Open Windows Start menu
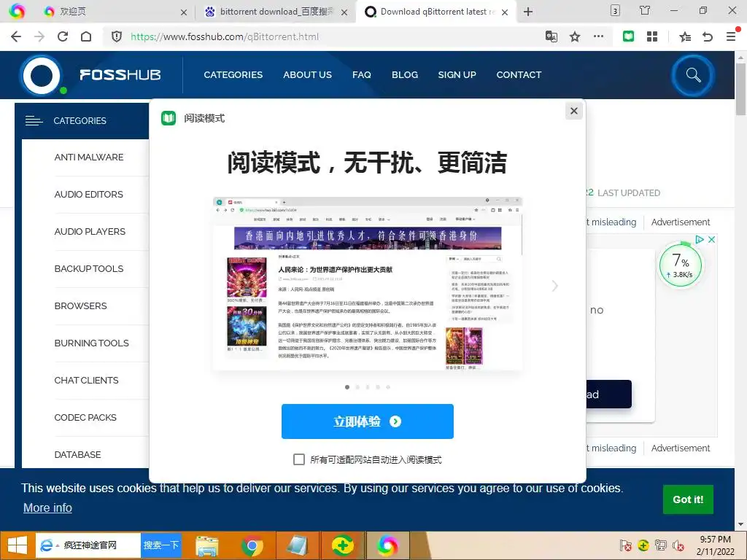 coord(18,545)
